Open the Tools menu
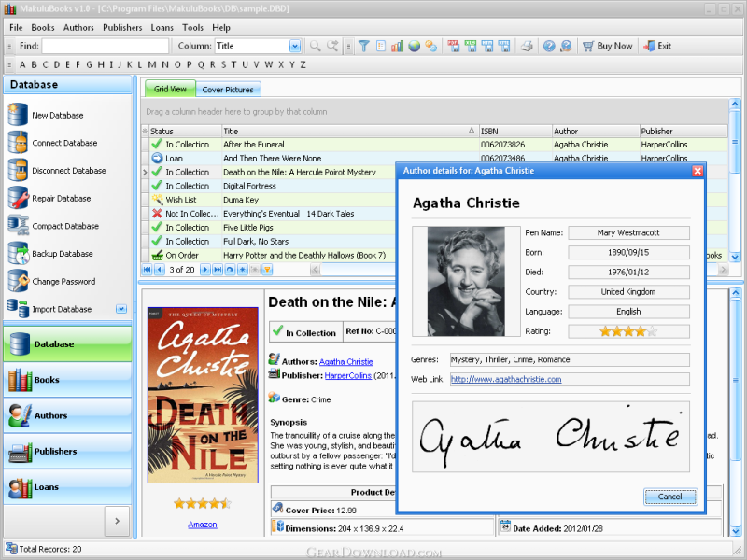The height and width of the screenshot is (560, 747). click(x=192, y=28)
